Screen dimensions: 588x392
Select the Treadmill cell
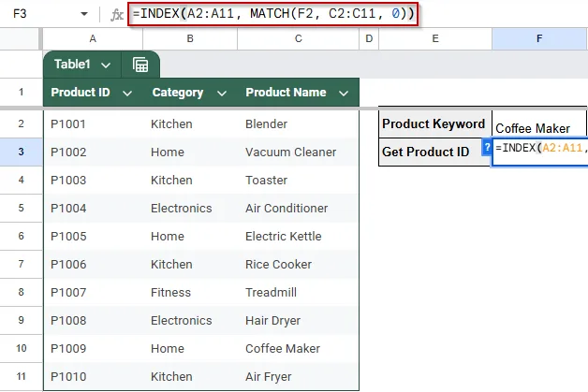tap(298, 292)
